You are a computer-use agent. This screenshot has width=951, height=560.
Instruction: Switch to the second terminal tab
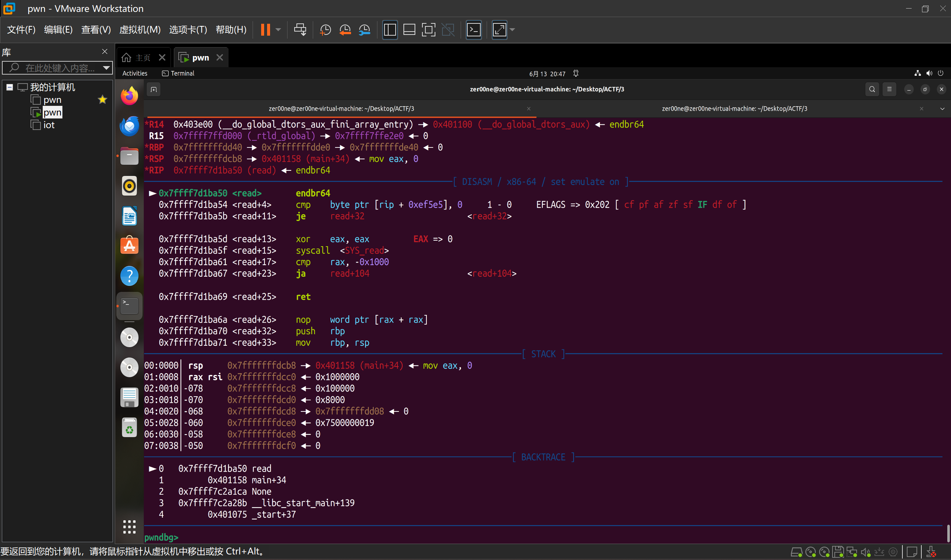pyautogui.click(x=734, y=109)
